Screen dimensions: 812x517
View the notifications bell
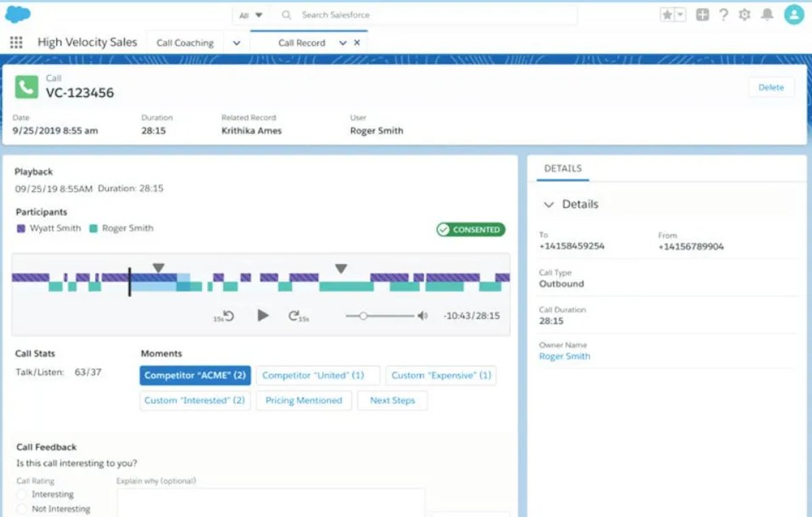pos(767,15)
